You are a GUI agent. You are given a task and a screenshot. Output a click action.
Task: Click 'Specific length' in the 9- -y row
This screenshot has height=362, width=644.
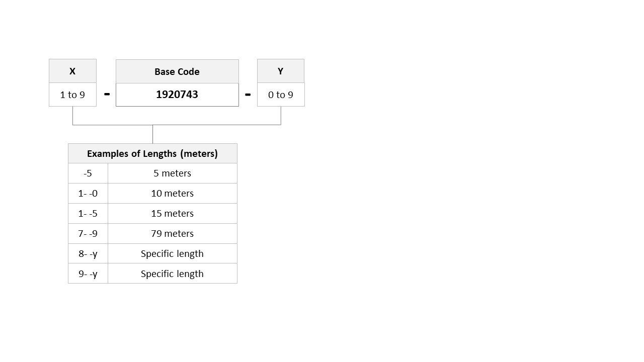click(x=173, y=274)
